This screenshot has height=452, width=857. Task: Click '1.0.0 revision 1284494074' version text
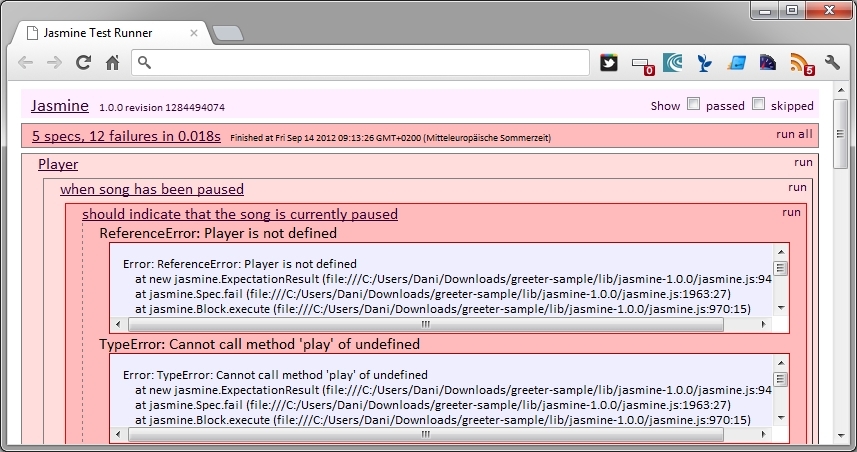coord(162,107)
